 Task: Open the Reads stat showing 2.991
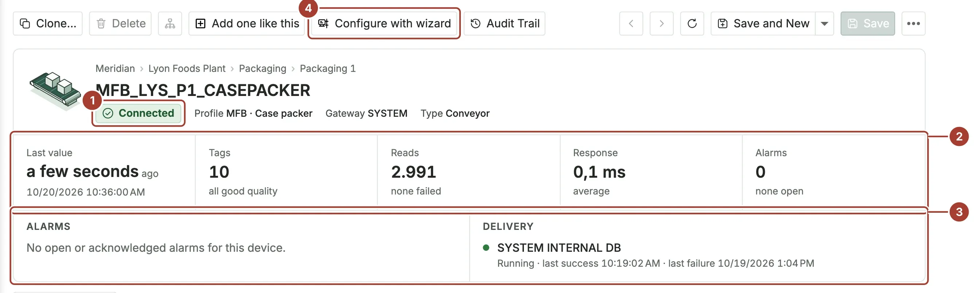(x=469, y=171)
